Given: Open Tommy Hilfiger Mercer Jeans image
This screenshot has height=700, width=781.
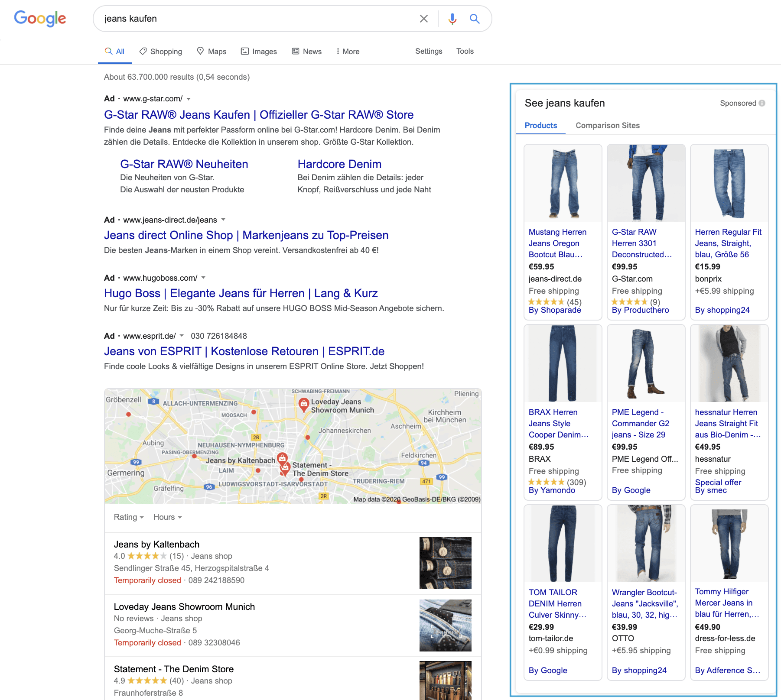Looking at the screenshot, I should click(x=729, y=544).
